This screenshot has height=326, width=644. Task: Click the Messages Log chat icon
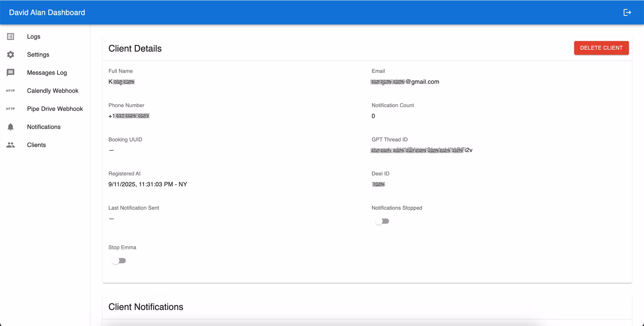click(x=11, y=73)
